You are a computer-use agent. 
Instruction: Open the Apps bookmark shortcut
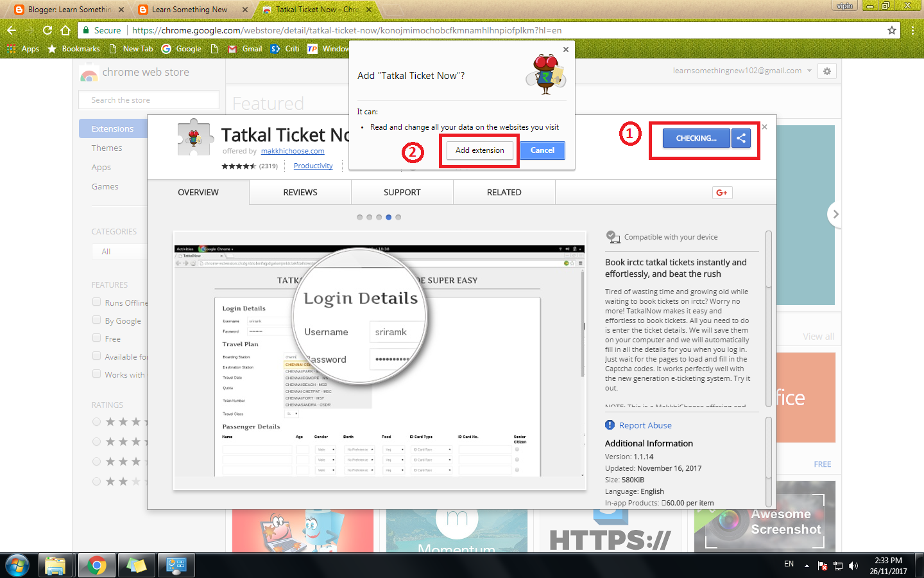tap(23, 49)
